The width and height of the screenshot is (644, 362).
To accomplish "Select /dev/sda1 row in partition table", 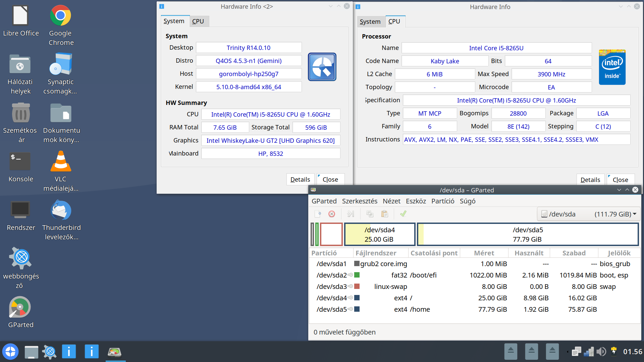I will tap(474, 264).
